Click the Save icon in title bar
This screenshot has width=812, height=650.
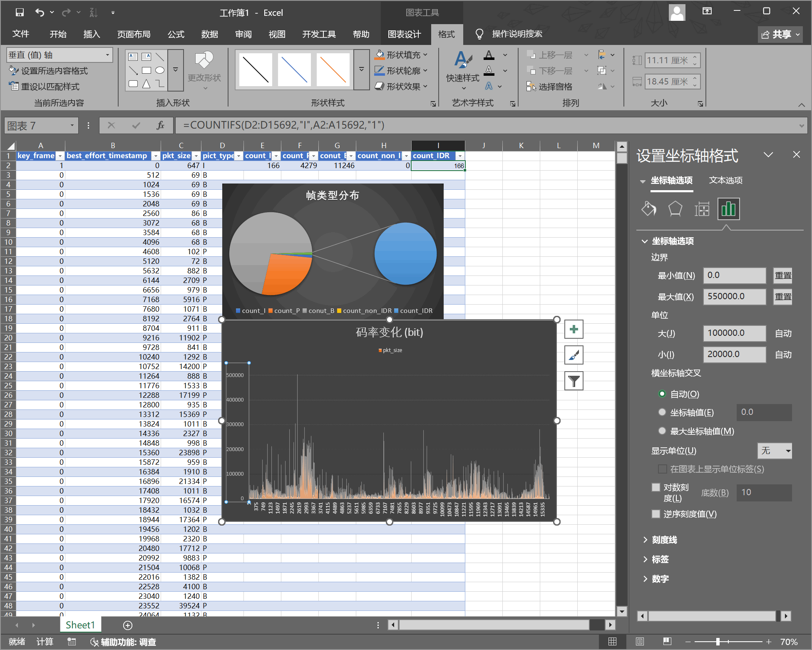(x=20, y=12)
